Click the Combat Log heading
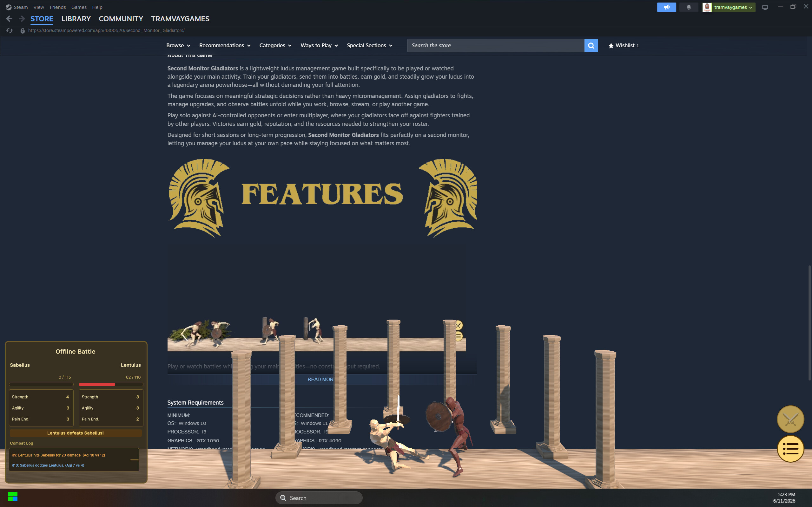Image resolution: width=812 pixels, height=507 pixels. (x=22, y=443)
